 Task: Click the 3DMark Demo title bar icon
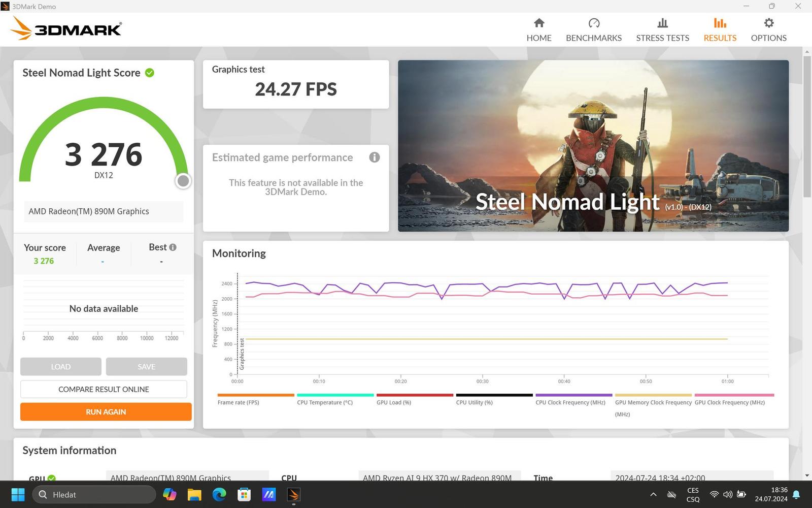(x=5, y=6)
